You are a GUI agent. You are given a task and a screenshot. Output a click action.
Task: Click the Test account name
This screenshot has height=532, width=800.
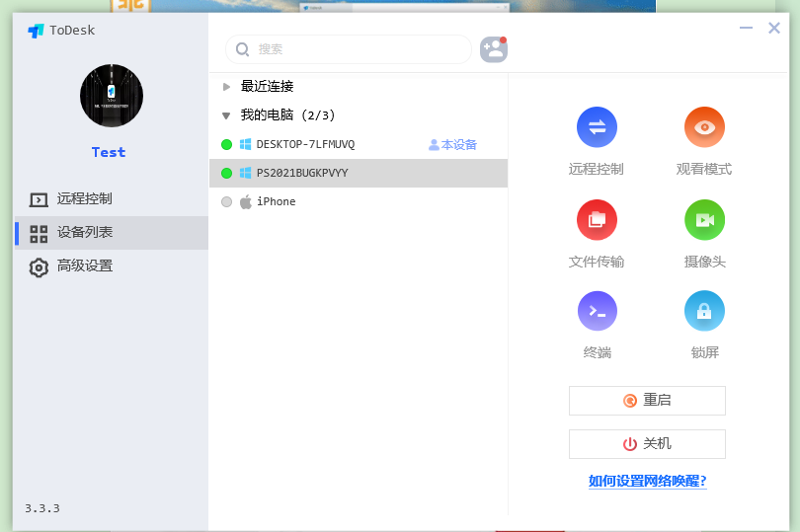[x=109, y=152]
